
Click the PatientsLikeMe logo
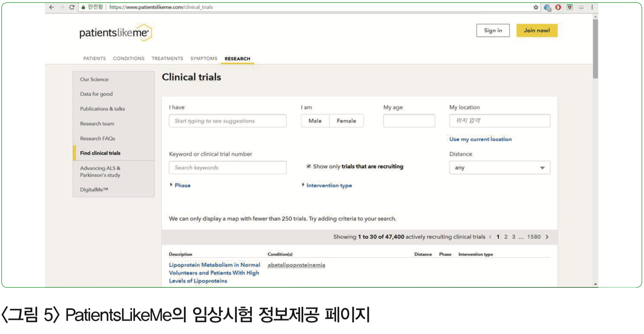116,32
